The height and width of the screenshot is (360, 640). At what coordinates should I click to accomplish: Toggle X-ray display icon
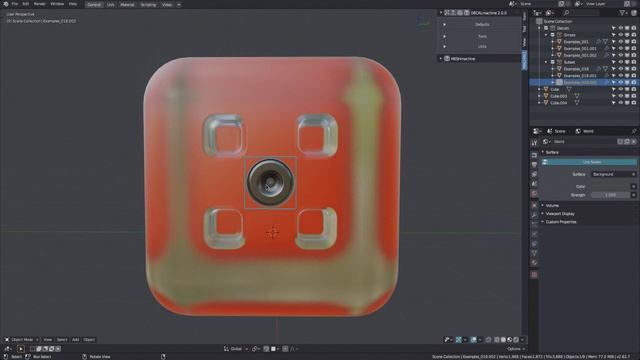pos(489,340)
